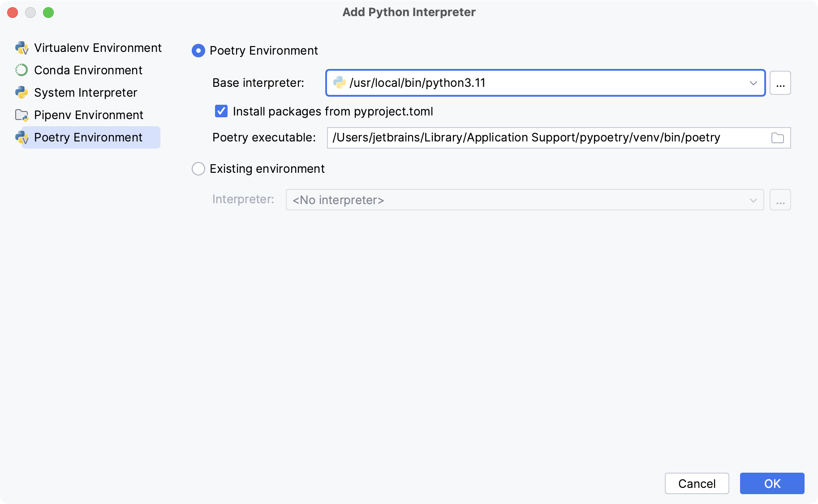Switch to Conda Environment in sidebar

[x=88, y=70]
